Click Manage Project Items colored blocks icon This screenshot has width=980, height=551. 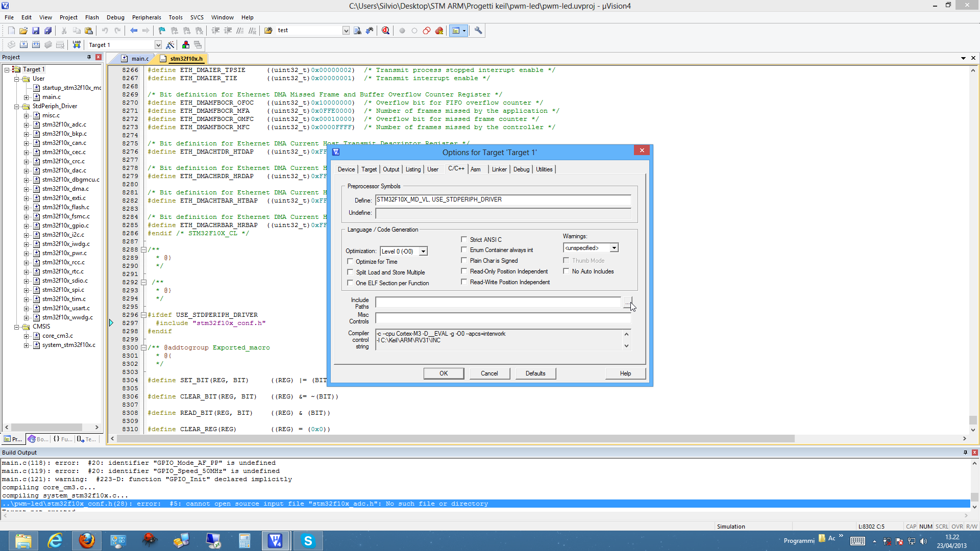pyautogui.click(x=186, y=45)
